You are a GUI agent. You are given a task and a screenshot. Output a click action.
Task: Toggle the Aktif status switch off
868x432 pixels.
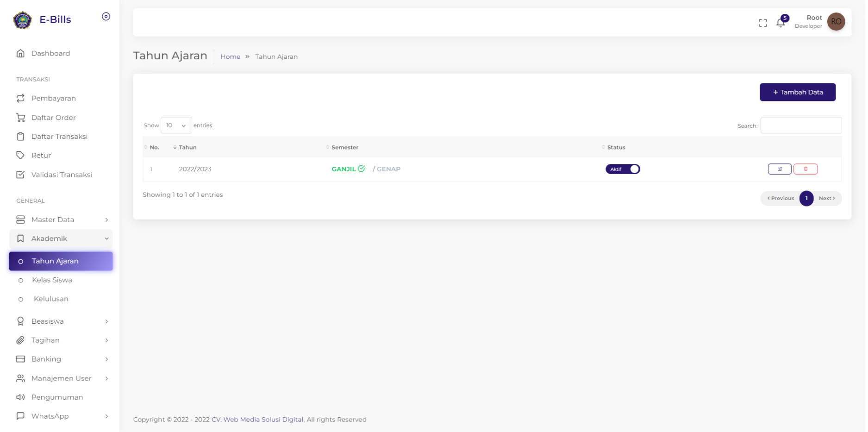623,169
